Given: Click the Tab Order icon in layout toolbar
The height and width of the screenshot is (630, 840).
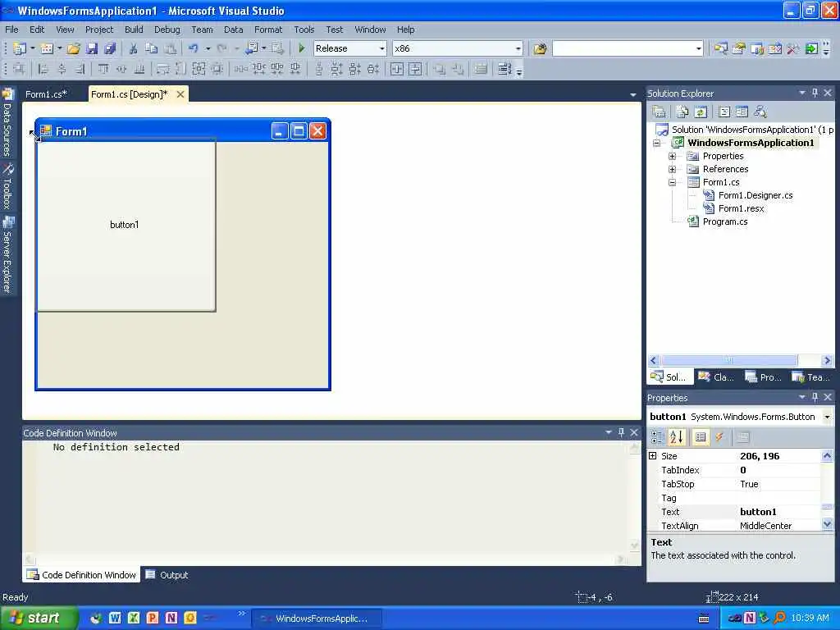Looking at the screenshot, I should click(504, 69).
